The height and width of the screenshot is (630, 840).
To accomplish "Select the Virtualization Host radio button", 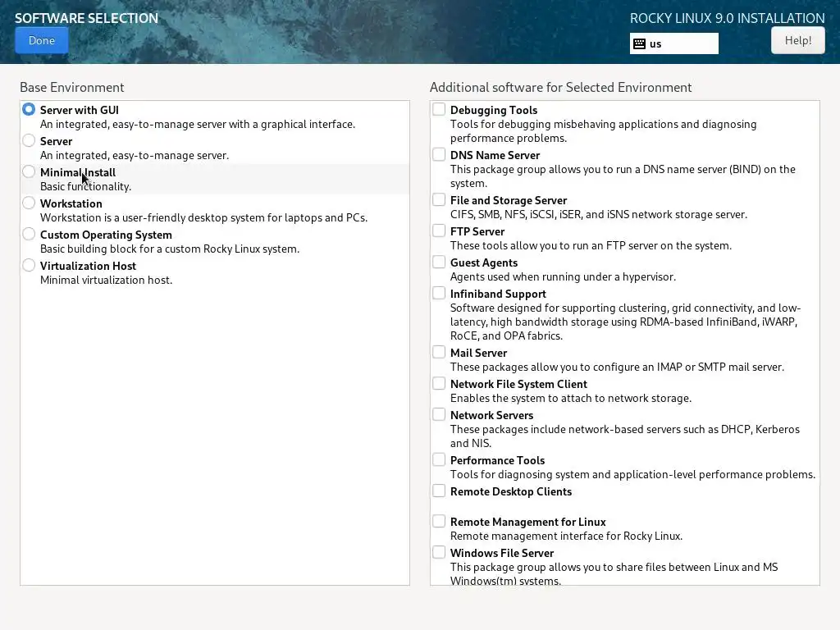I will click(x=29, y=265).
